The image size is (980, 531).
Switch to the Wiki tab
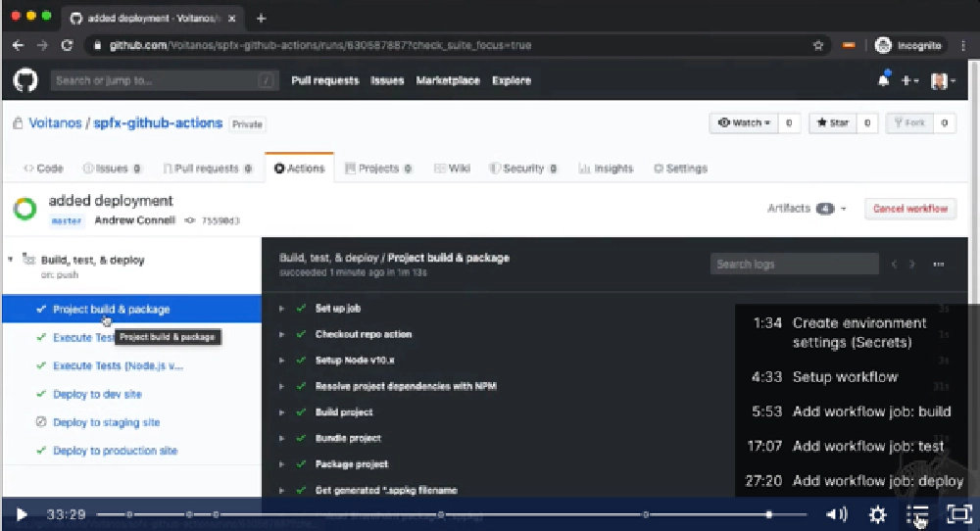click(x=452, y=169)
